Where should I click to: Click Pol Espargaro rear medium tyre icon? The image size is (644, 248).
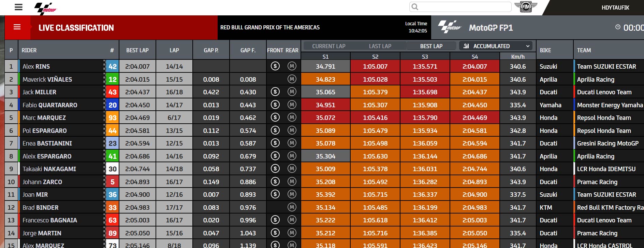[292, 130]
